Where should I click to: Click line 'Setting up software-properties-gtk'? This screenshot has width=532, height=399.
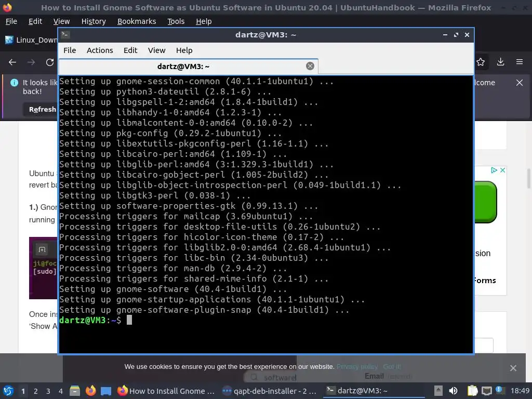[189, 206]
